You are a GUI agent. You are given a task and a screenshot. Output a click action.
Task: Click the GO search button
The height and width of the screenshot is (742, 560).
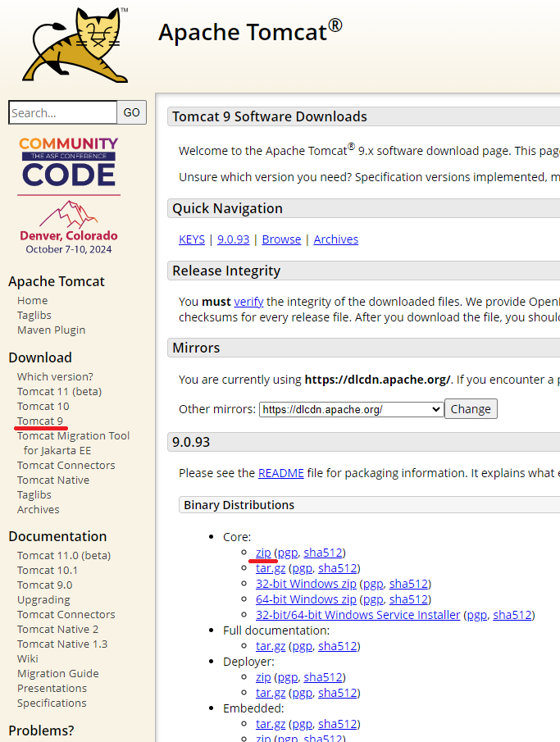pyautogui.click(x=132, y=112)
